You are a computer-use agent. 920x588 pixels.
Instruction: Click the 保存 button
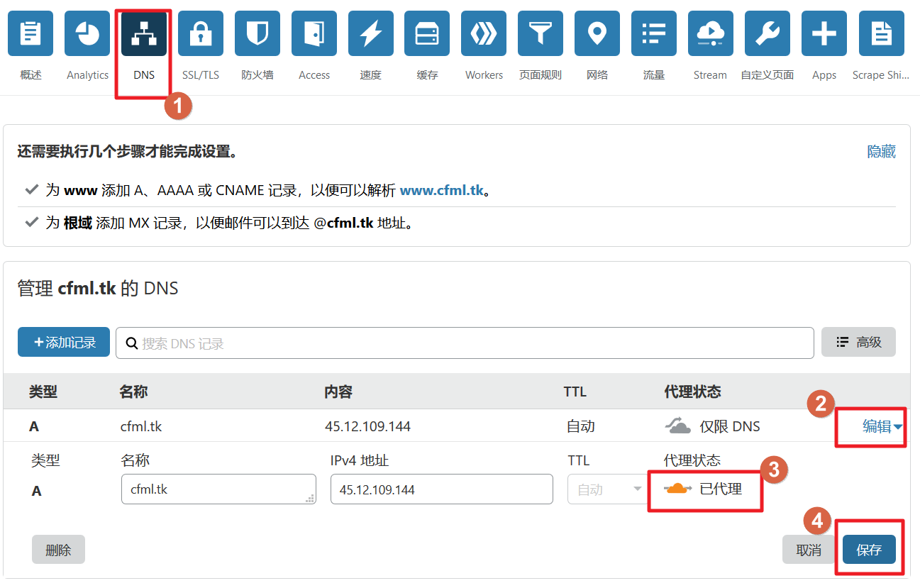click(869, 550)
